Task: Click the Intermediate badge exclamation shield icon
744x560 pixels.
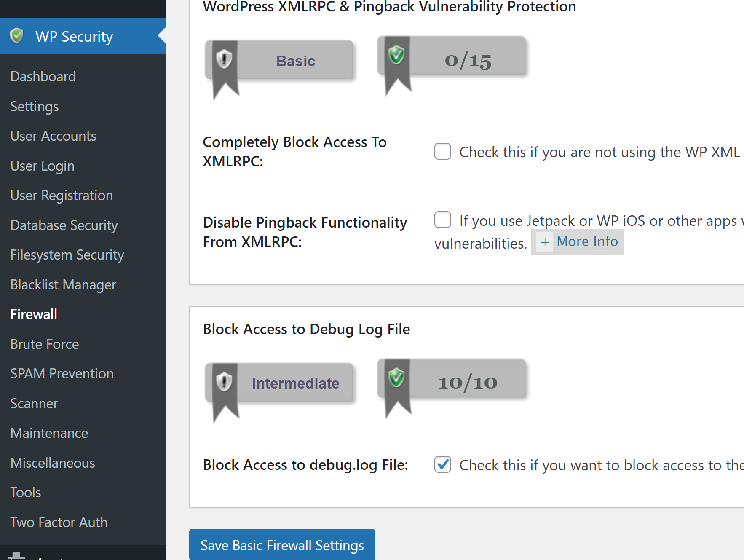Action: click(224, 382)
